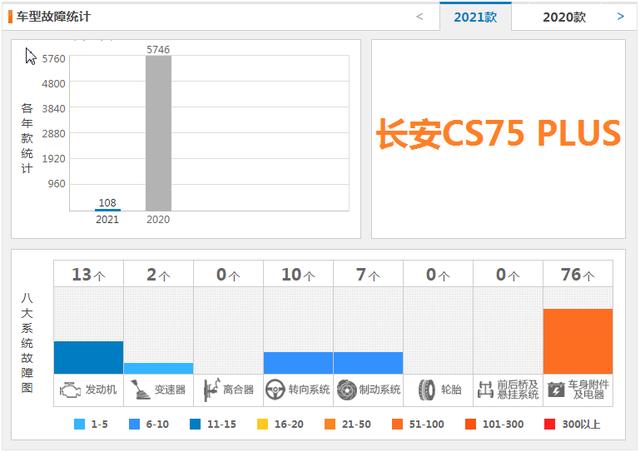Click the 长安CS75 PLUS title
Image resolution: width=640 pixels, height=452 pixels.
click(x=498, y=133)
